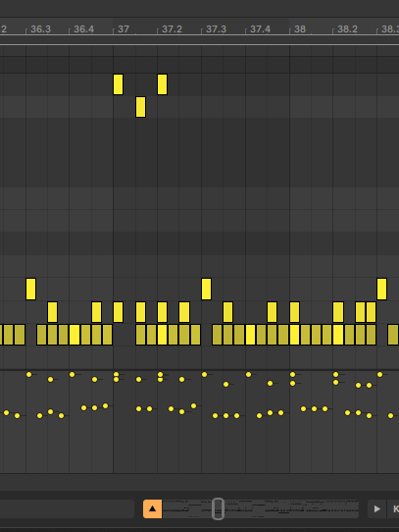Select the bright bottom-row note at 37.2
The width and height of the screenshot is (399, 532).
(162, 335)
